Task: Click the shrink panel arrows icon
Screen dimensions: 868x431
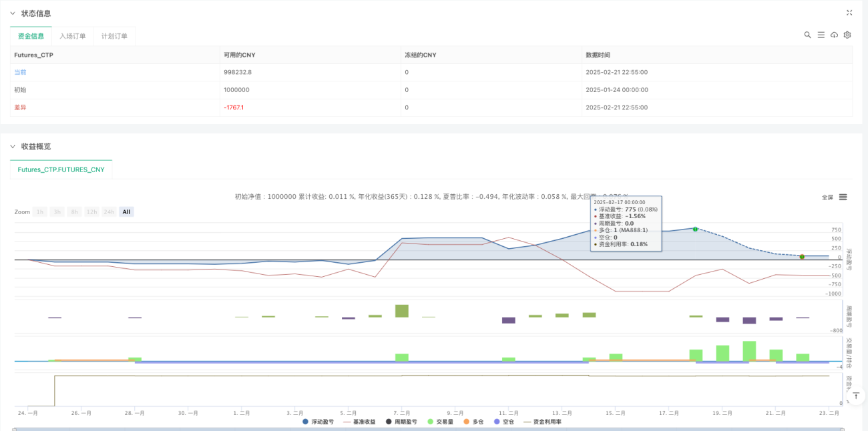Action: click(x=849, y=13)
